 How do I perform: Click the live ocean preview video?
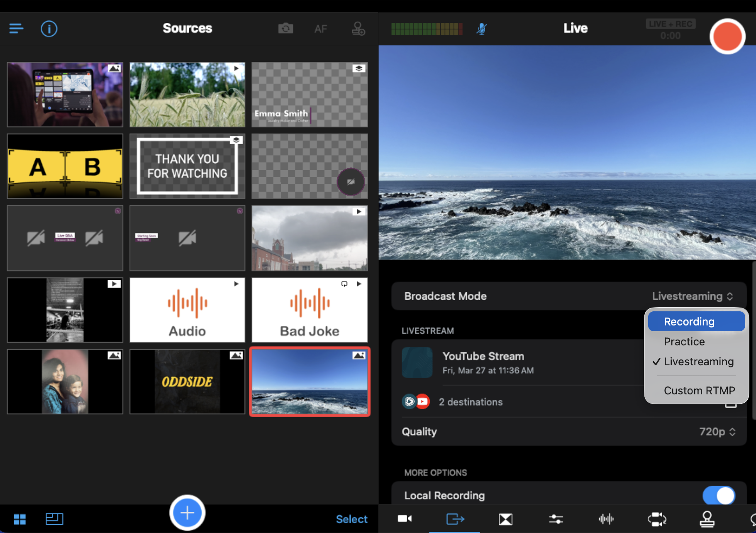(x=567, y=152)
